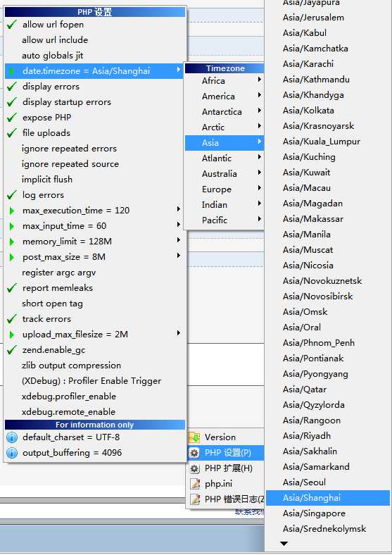Click the gear icon beside PHP 设置(P)
Screen dimensions: 392x555
point(194,453)
